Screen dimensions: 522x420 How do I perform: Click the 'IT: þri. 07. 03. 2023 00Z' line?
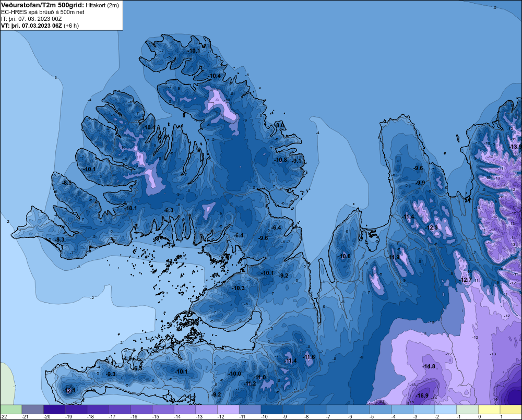pyautogui.click(x=31, y=19)
